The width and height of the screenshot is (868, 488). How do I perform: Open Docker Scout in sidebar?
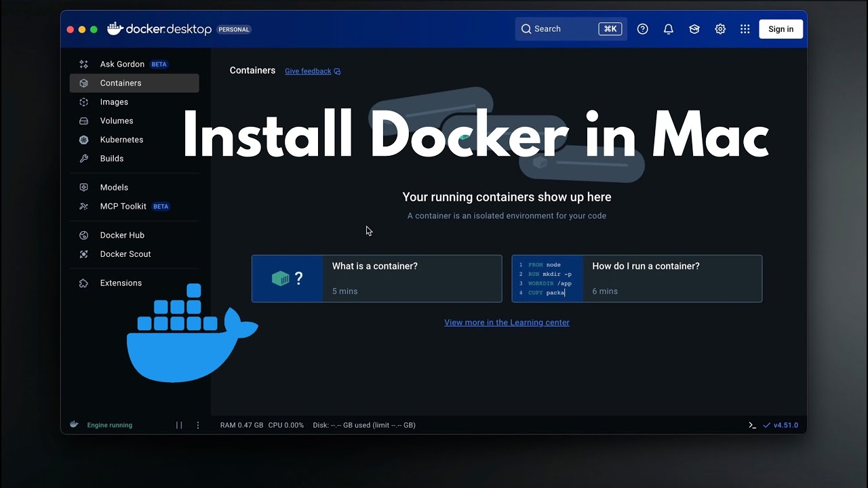point(134,254)
